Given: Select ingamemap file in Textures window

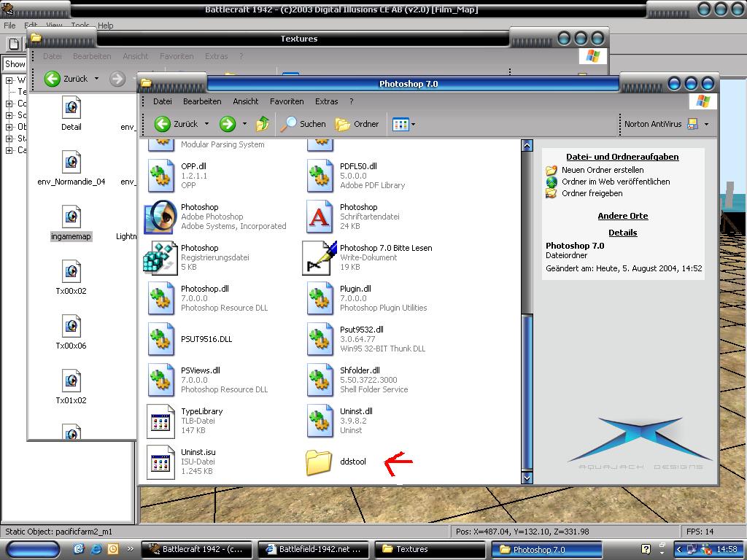Looking at the screenshot, I should (71, 223).
